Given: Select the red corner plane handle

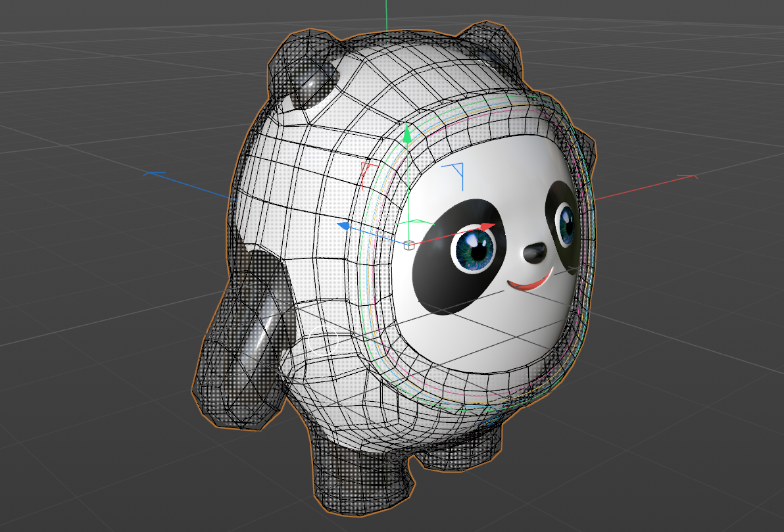Looking at the screenshot, I should 368,175.
